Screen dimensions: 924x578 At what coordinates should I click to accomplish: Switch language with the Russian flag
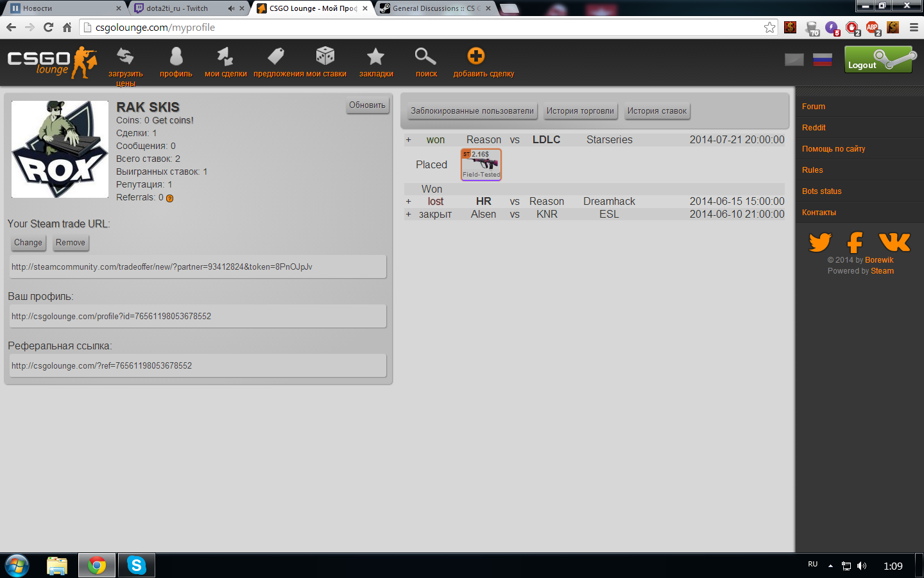(823, 60)
